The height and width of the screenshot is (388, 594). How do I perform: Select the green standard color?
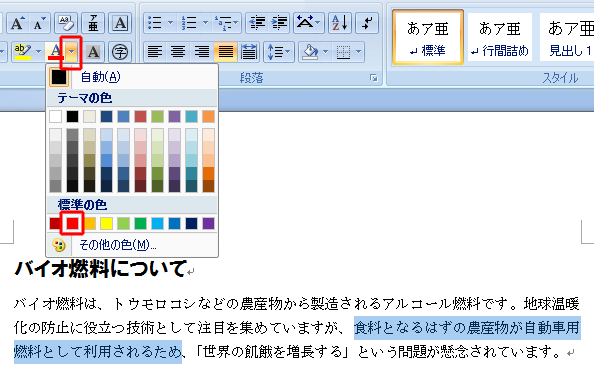click(141, 224)
